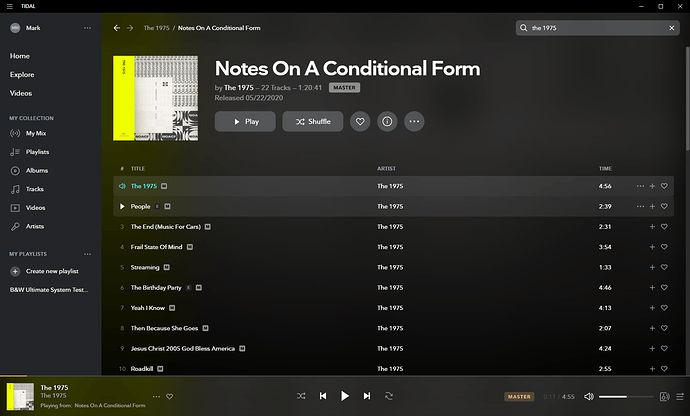The width and height of the screenshot is (690, 416).
Task: Mute audio with speaker icon
Action: 589,397
